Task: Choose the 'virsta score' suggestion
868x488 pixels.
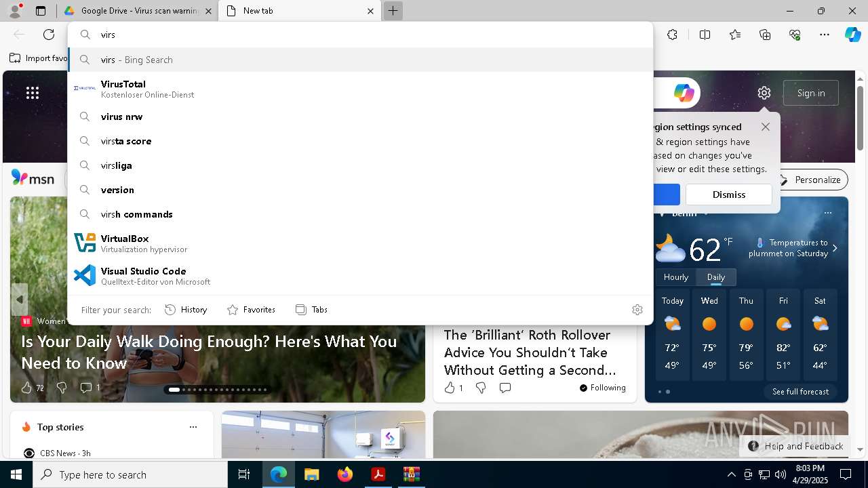Action: pos(360,141)
